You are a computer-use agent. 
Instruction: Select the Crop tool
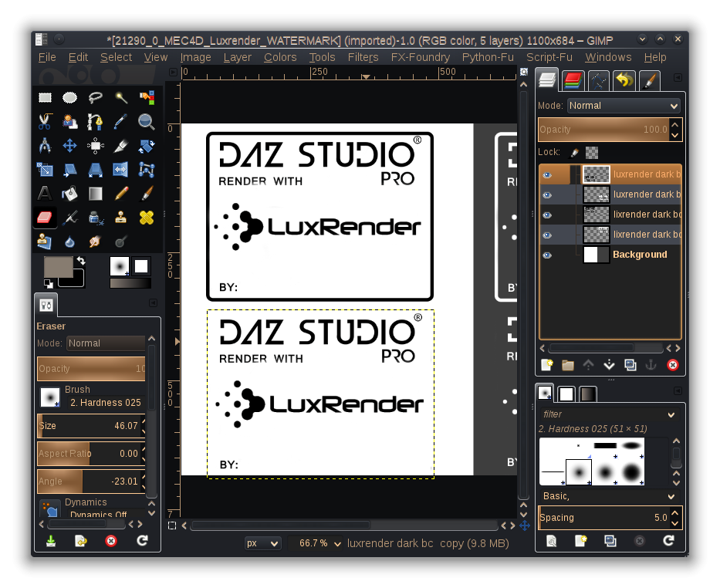click(x=120, y=146)
